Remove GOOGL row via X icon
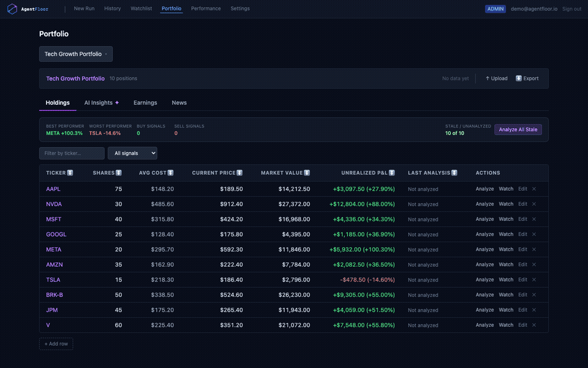 [534, 234]
